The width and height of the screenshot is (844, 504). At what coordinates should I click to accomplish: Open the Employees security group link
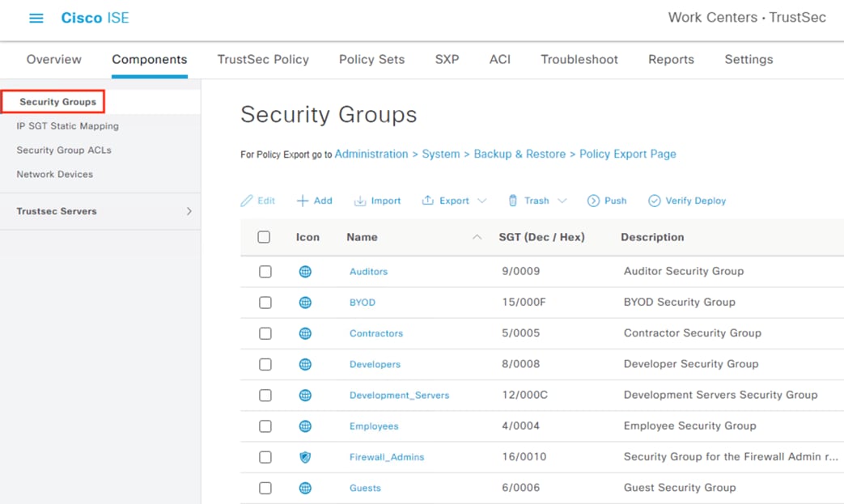pyautogui.click(x=374, y=426)
